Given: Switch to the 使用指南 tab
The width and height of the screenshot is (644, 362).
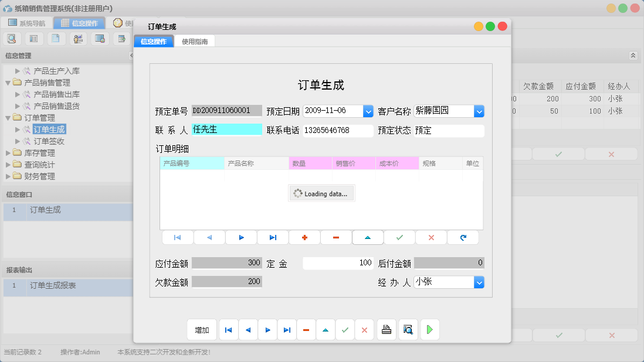Looking at the screenshot, I should (195, 41).
